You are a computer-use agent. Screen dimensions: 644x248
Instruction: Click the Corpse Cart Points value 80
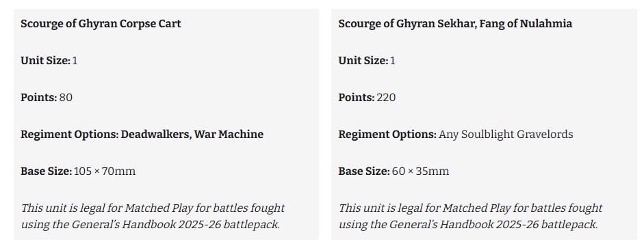pos(66,98)
